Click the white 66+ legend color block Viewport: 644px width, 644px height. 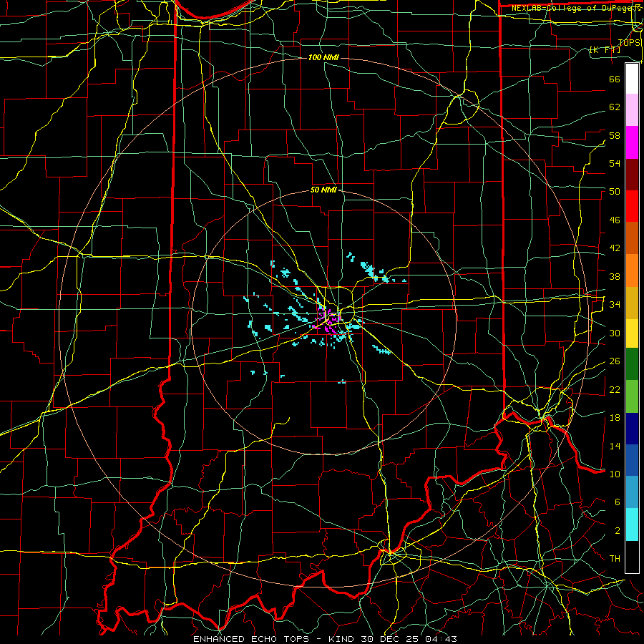632,79
